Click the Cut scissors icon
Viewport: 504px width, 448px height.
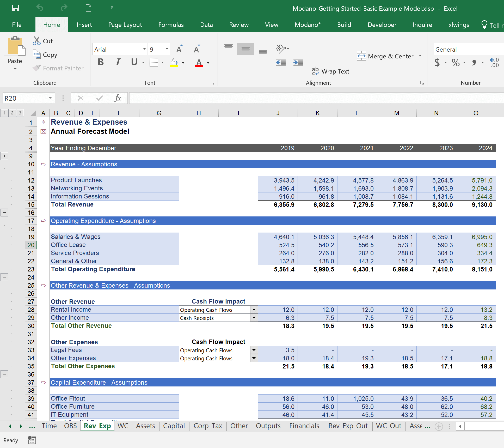(x=37, y=41)
